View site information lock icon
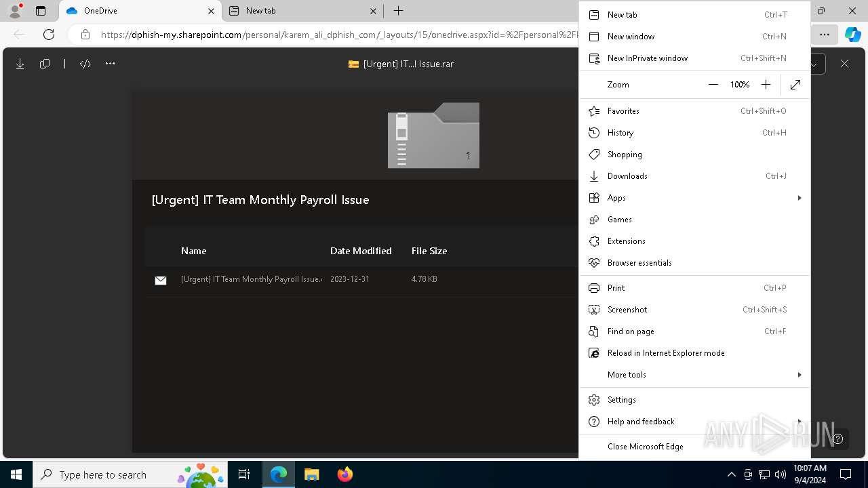 pyautogui.click(x=85, y=35)
